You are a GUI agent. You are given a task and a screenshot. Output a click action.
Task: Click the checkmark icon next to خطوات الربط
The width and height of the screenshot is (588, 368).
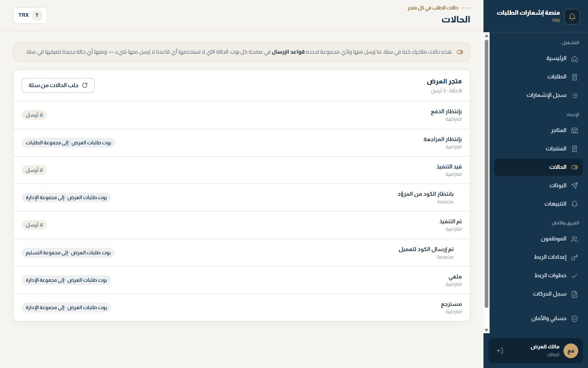(575, 276)
